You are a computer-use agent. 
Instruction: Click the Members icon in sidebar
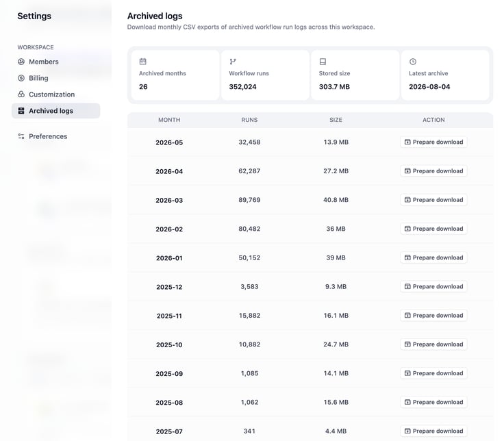(x=21, y=62)
